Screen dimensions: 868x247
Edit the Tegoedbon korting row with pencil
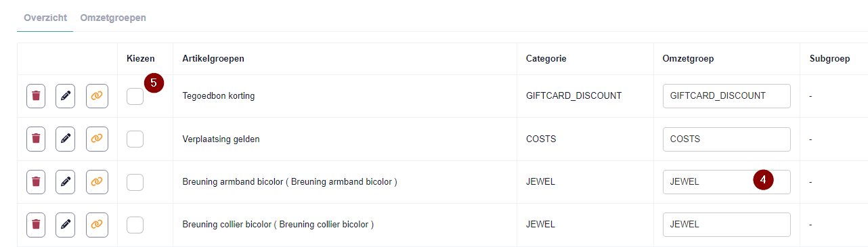[x=66, y=96]
